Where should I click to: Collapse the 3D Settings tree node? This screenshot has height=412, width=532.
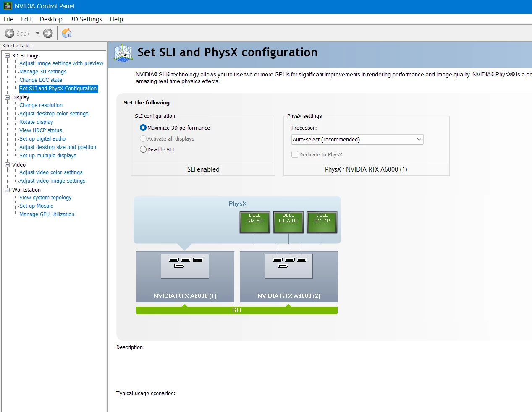tap(7, 55)
